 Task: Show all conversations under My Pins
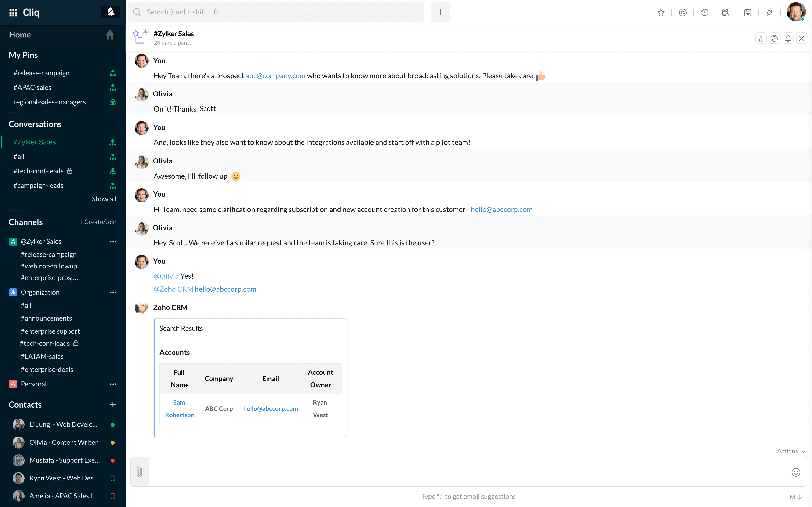[x=104, y=199]
